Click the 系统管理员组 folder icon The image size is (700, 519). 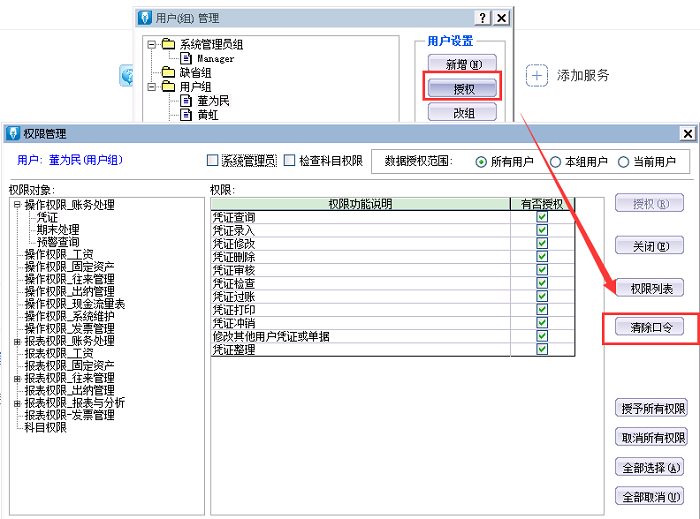tap(168, 44)
